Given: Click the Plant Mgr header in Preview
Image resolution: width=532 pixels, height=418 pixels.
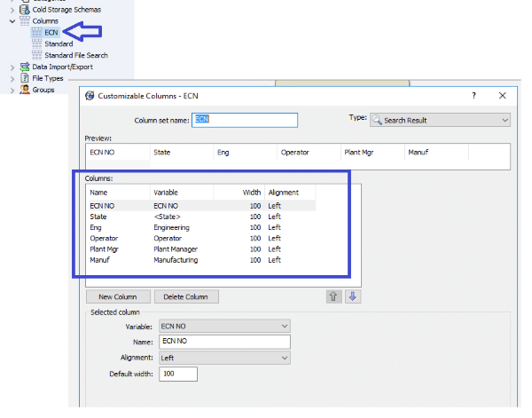Looking at the screenshot, I should (x=373, y=153).
